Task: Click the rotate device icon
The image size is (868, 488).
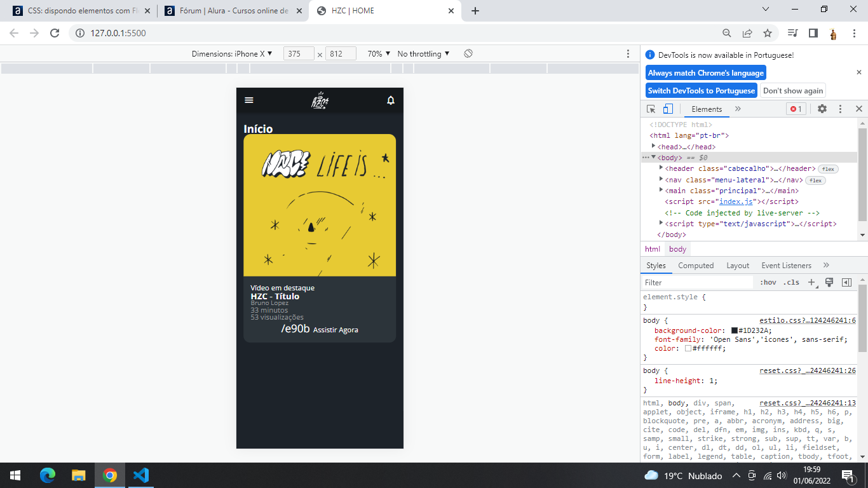Action: point(468,53)
